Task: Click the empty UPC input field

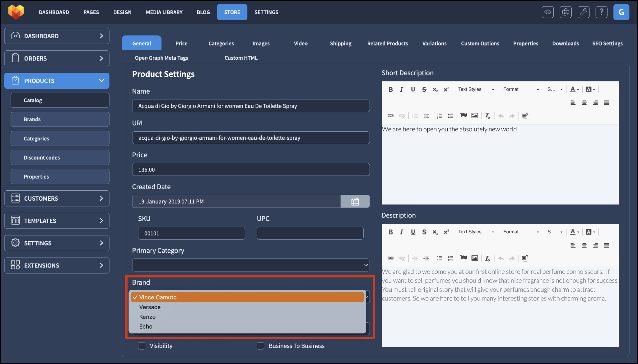Action: [310, 233]
